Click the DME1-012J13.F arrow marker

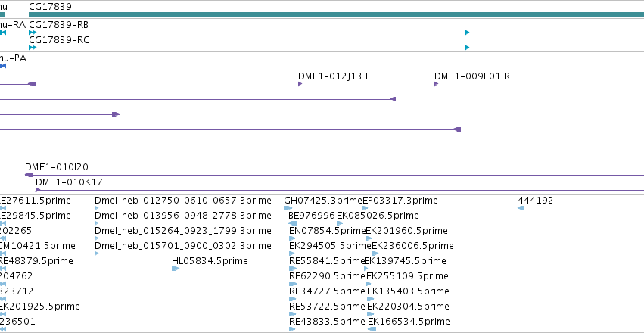pyautogui.click(x=300, y=84)
